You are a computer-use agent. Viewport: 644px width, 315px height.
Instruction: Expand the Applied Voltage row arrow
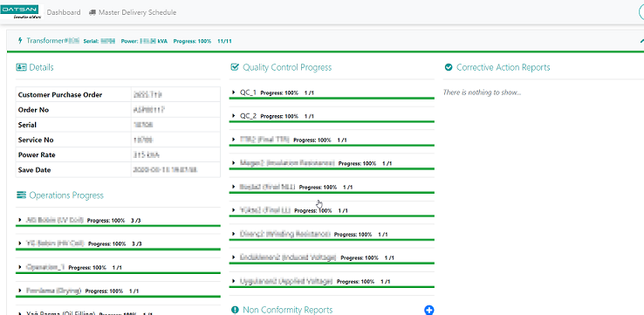point(233,281)
